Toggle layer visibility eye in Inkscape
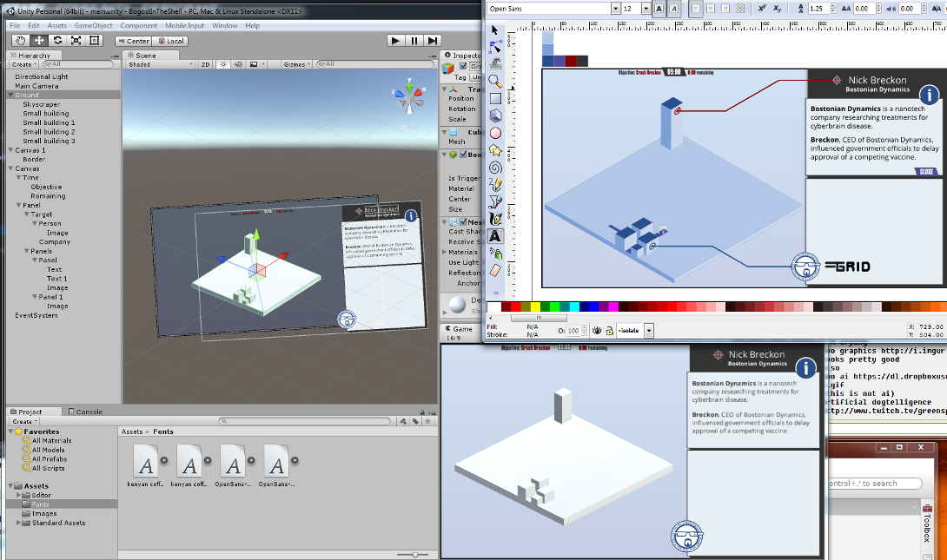 pyautogui.click(x=597, y=330)
